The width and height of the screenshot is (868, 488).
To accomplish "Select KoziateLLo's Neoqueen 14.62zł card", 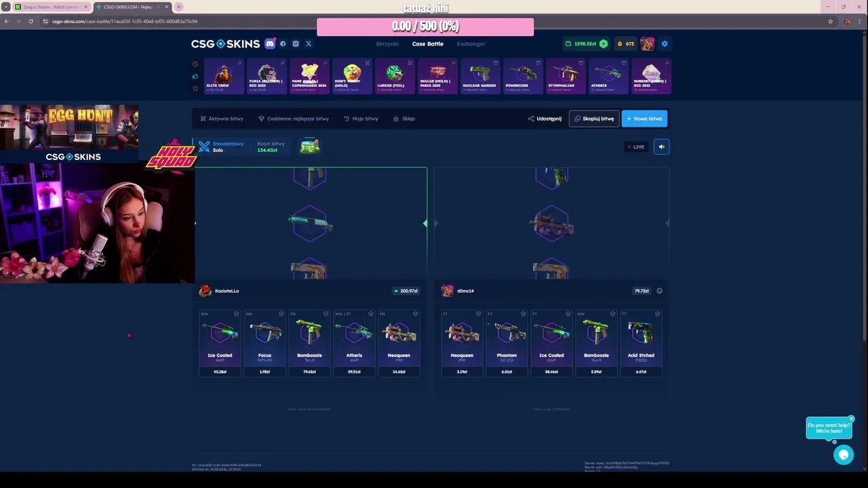I will pyautogui.click(x=399, y=343).
